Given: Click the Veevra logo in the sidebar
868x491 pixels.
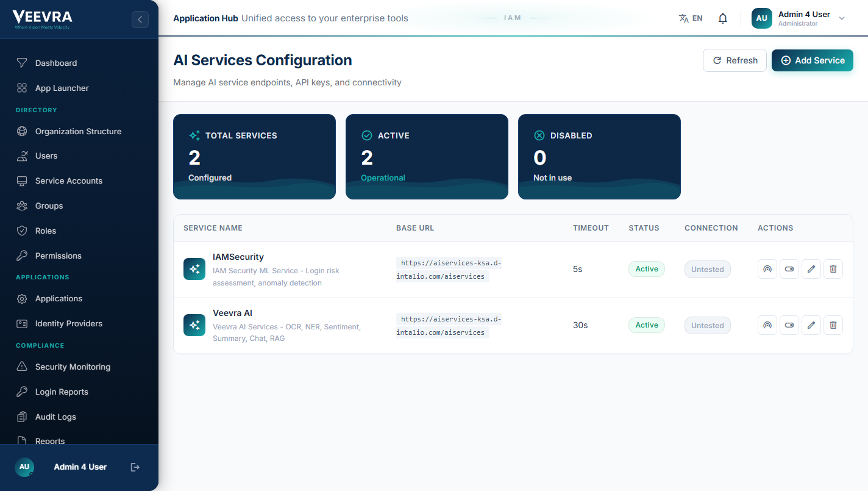Looking at the screenshot, I should tap(42, 19).
